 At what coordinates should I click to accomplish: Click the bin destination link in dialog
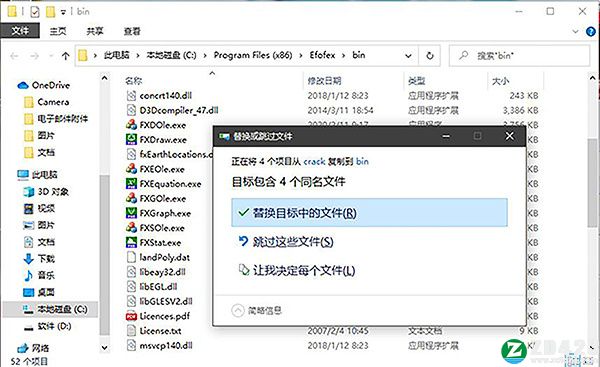362,161
